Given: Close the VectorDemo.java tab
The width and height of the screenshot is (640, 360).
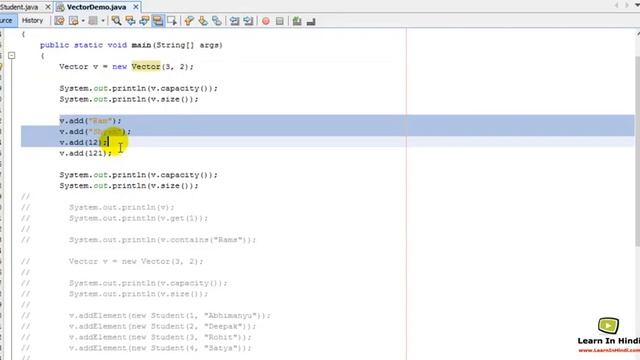Looking at the screenshot, I should [x=136, y=7].
